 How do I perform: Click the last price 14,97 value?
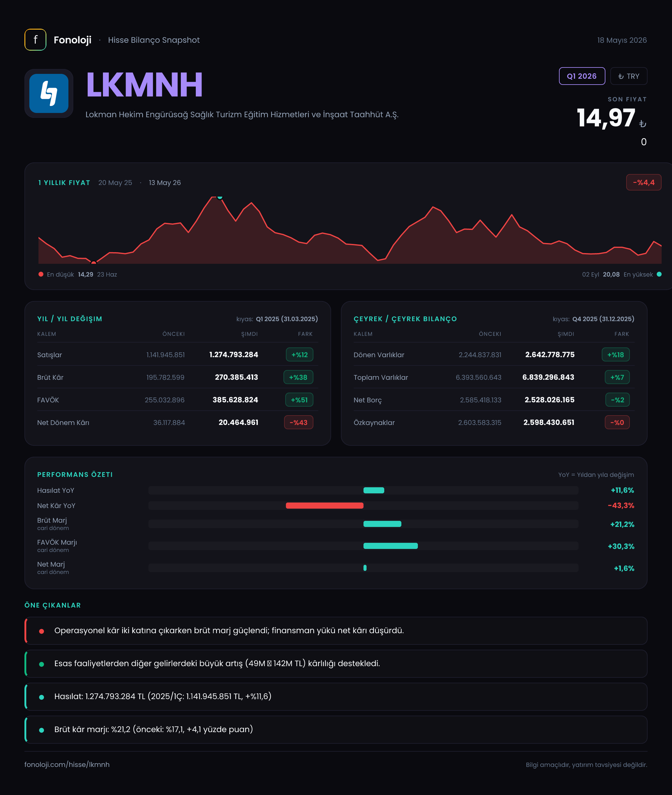point(606,118)
